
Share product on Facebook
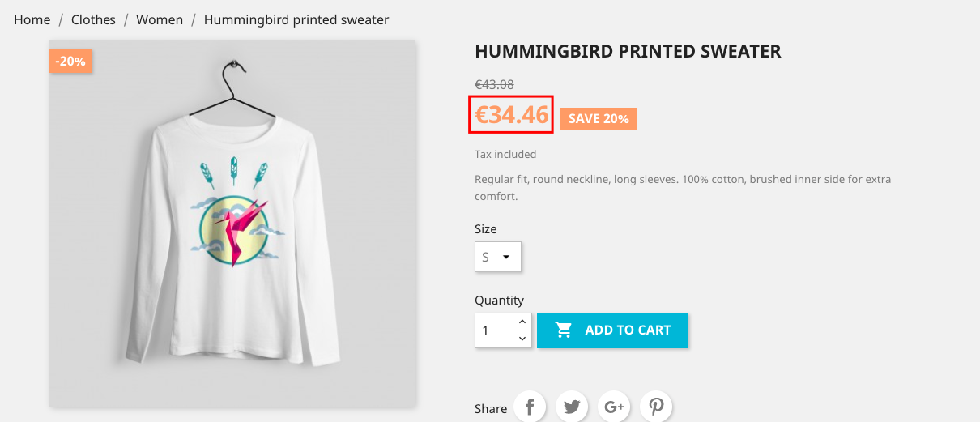coord(530,407)
